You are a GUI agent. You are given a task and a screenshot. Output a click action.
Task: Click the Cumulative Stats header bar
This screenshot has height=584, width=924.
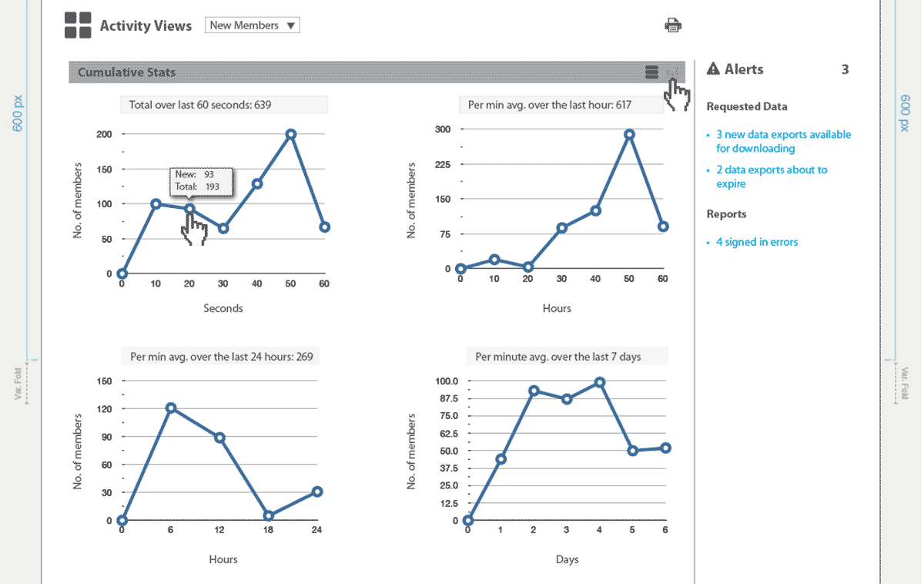346,72
